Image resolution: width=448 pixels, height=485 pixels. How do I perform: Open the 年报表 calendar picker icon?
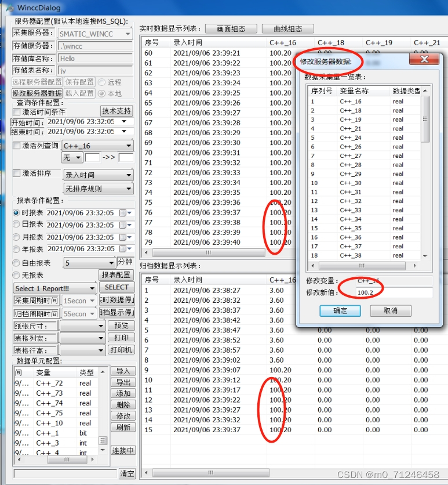pyautogui.click(x=125, y=249)
